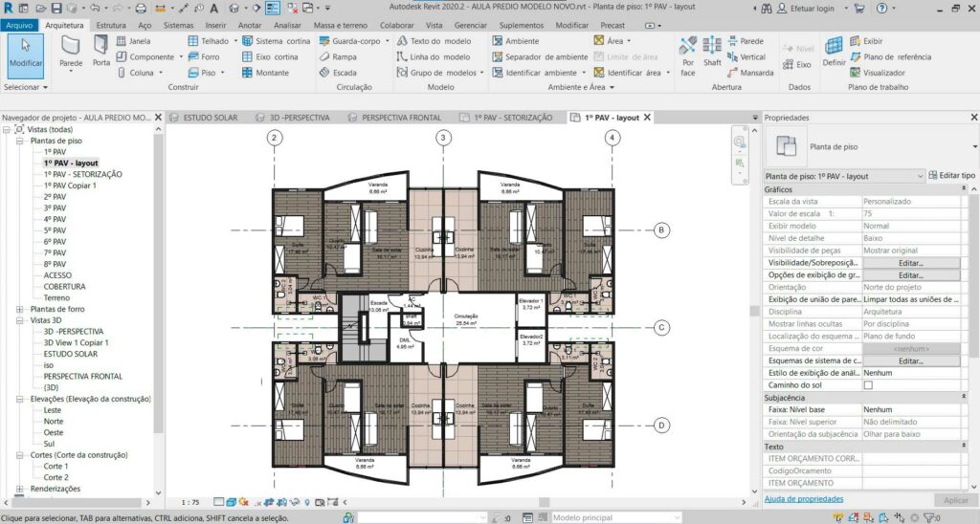Click the view scale 1 : 75
Image resolution: width=980 pixels, height=524 pixels.
click(190, 502)
